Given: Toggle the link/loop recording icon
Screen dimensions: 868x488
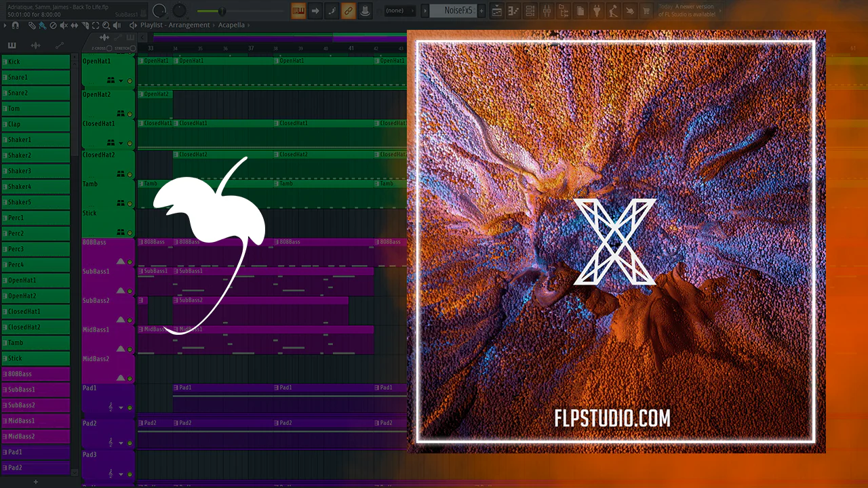Looking at the screenshot, I should click(x=348, y=11).
